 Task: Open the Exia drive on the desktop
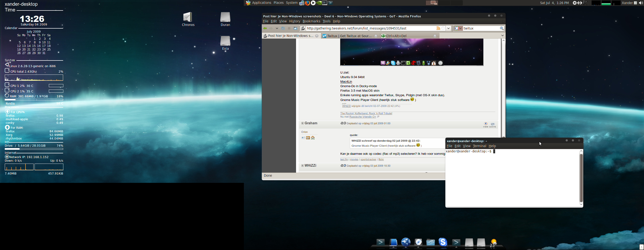(225, 43)
